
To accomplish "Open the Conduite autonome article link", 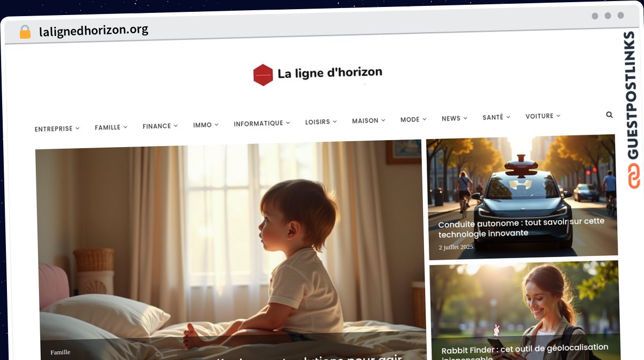I will coord(521,227).
